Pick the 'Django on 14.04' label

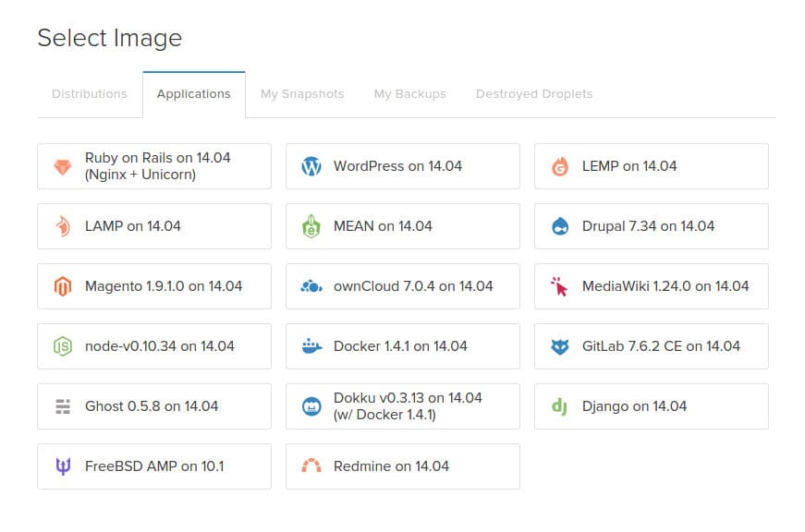(635, 406)
